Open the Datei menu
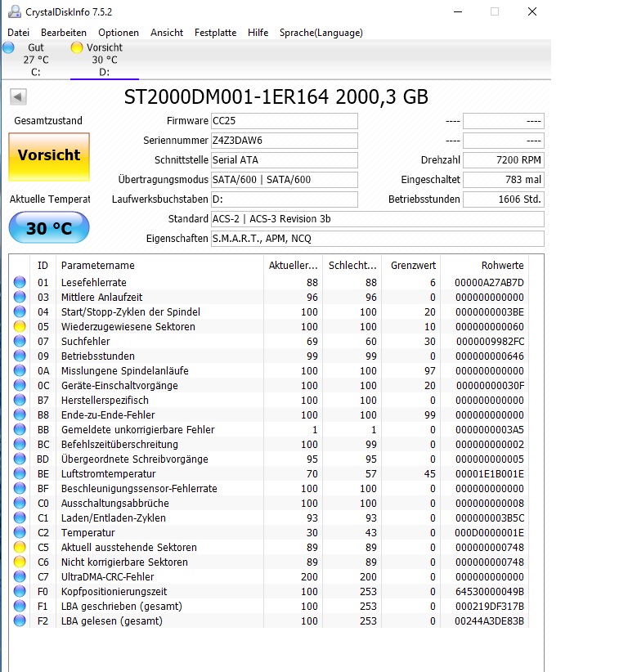 point(19,33)
